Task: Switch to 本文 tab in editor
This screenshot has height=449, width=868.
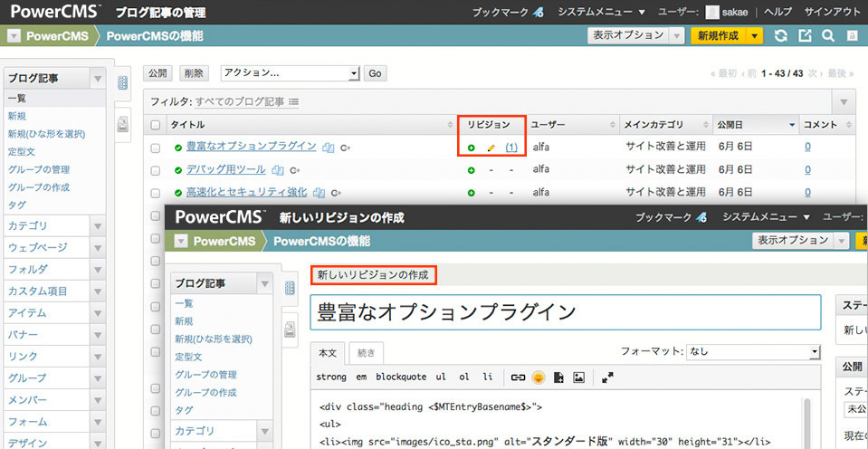Action: coord(328,352)
